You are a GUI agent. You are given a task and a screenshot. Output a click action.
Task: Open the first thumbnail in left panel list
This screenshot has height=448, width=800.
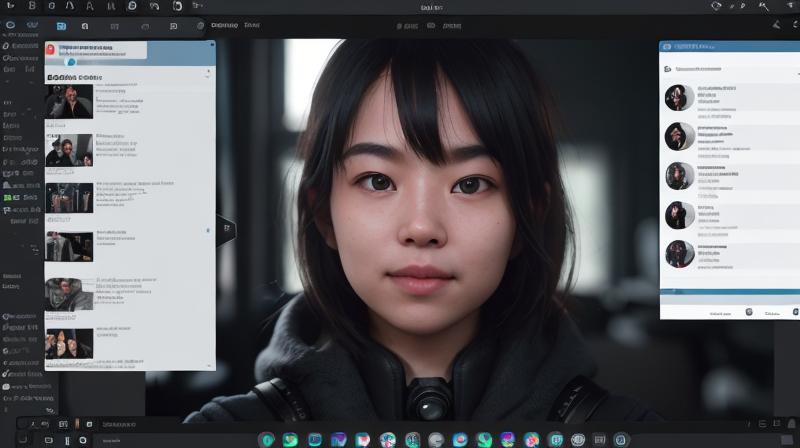point(69,102)
